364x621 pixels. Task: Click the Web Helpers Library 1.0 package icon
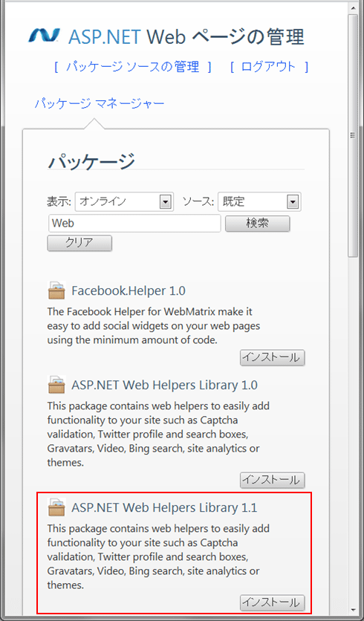coord(56,385)
